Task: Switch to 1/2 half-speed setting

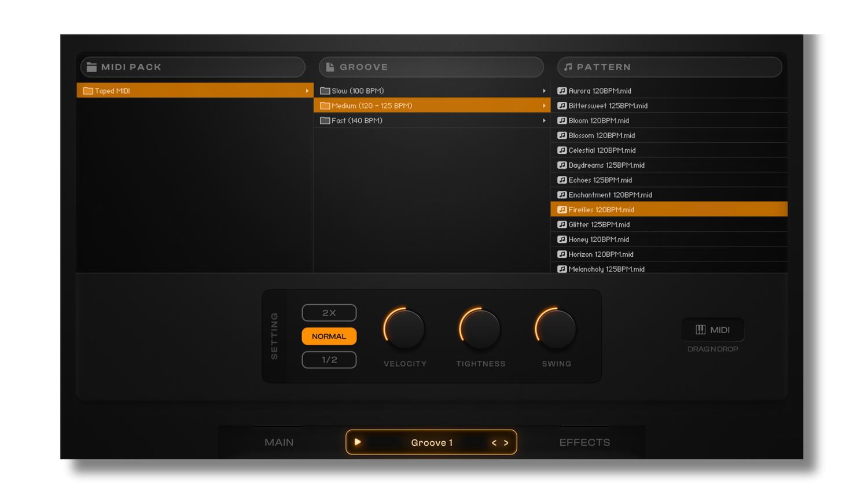Action: point(329,360)
